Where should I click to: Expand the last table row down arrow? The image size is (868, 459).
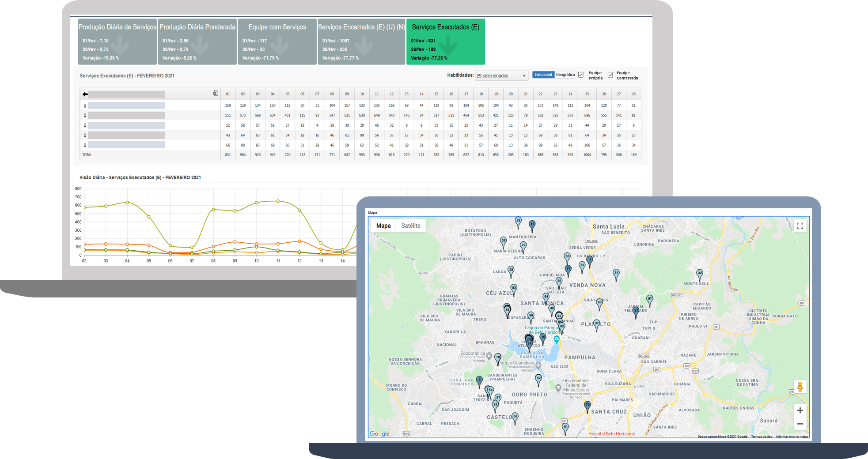[85, 145]
